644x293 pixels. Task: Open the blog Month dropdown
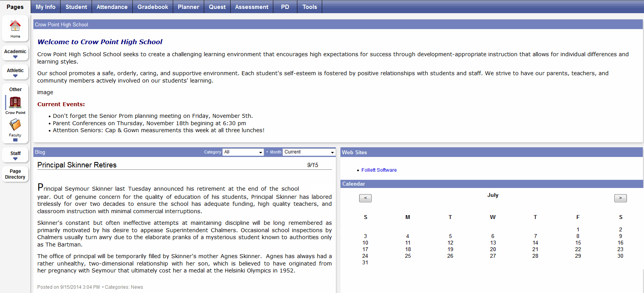pos(309,152)
